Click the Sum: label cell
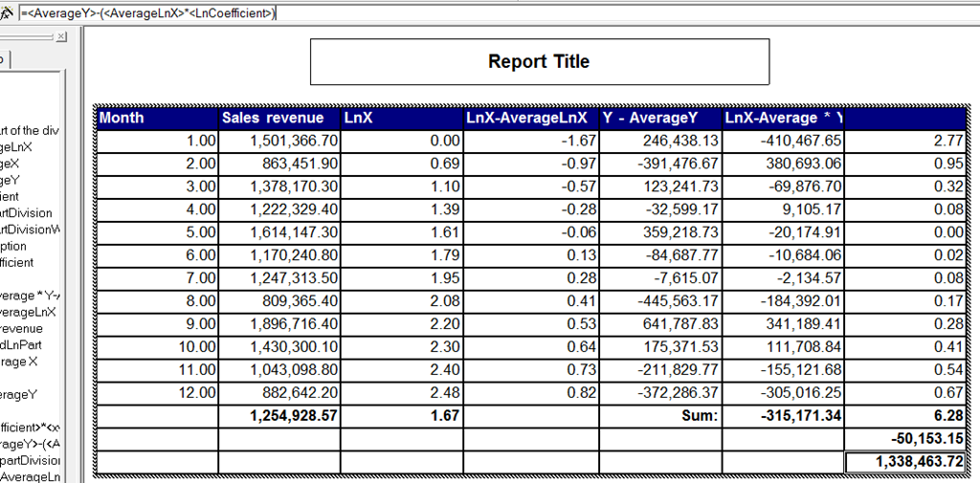This screenshot has width=980, height=483. point(660,415)
